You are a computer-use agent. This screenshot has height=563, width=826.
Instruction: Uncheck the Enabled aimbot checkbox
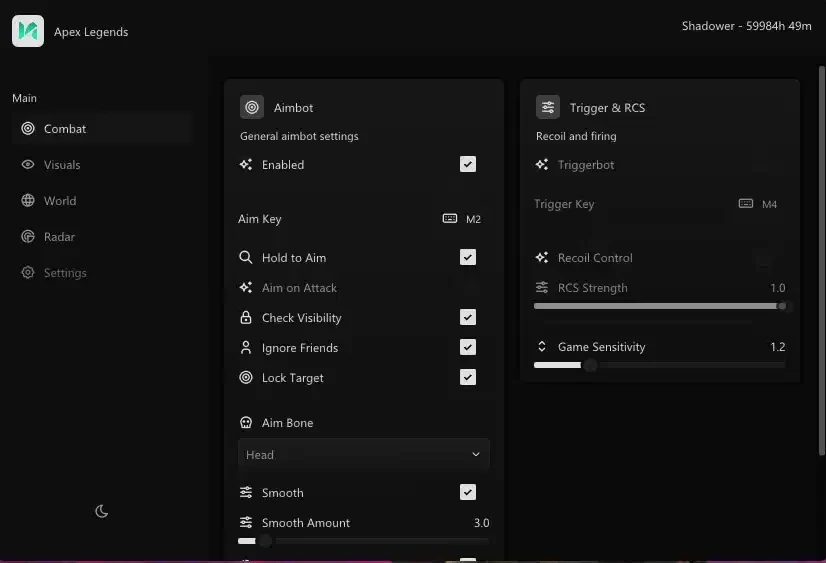(468, 164)
